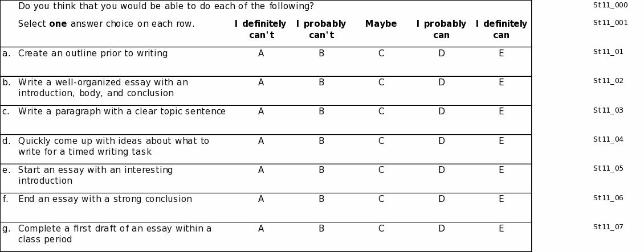644x252 pixels.
Task: Choose E for paragraph with topic sentence
Action: coord(501,111)
